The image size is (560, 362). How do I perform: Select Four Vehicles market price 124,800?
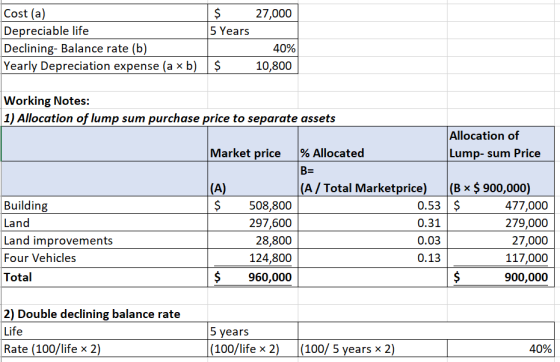pyautogui.click(x=253, y=258)
